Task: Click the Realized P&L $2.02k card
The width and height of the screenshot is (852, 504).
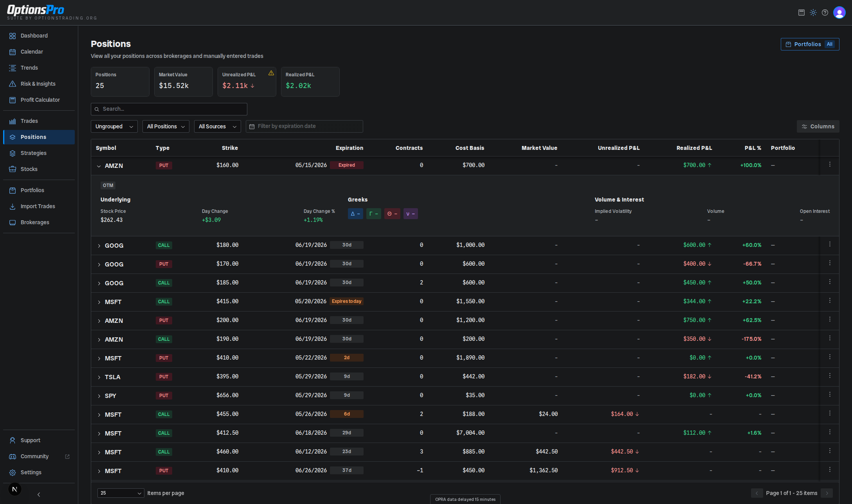Action: tap(310, 82)
